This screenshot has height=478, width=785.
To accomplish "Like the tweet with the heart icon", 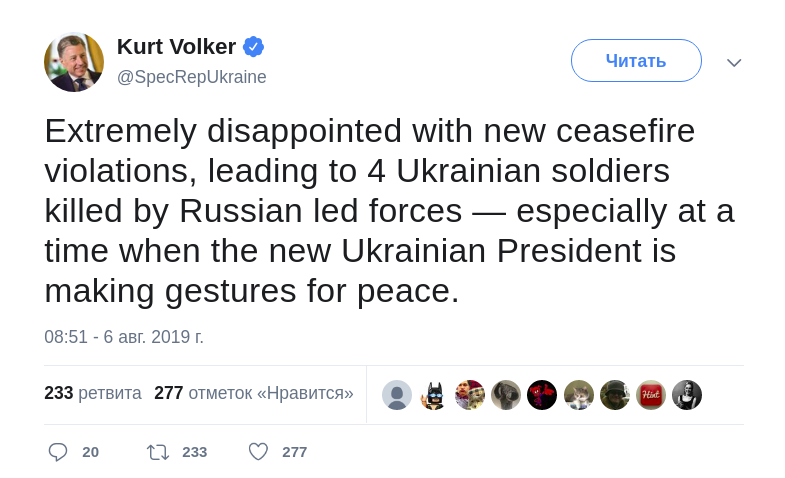I will pyautogui.click(x=258, y=452).
